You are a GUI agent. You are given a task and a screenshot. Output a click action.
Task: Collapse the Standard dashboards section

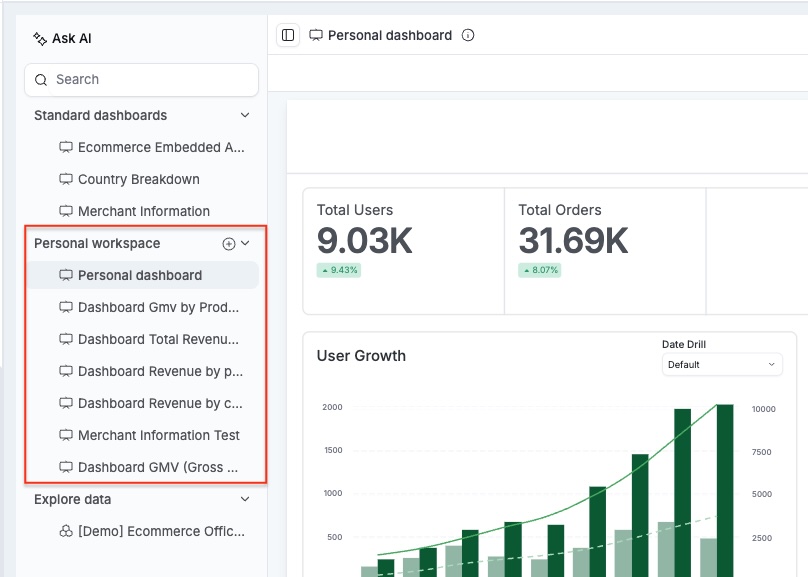(245, 116)
